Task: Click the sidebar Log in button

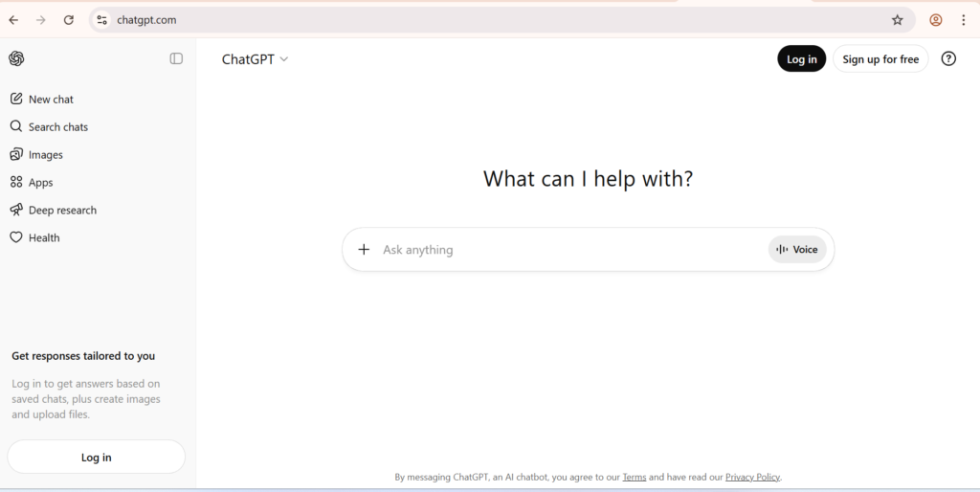Action: pyautogui.click(x=96, y=458)
